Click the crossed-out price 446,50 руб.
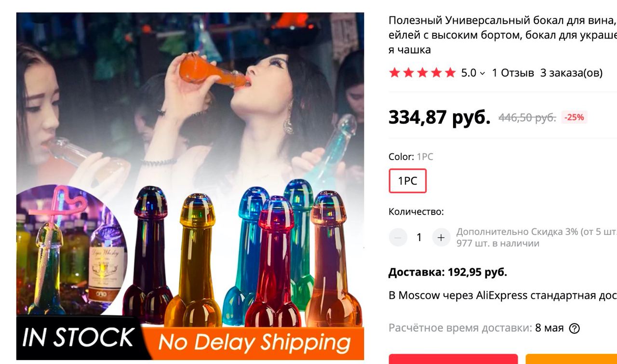 527,117
